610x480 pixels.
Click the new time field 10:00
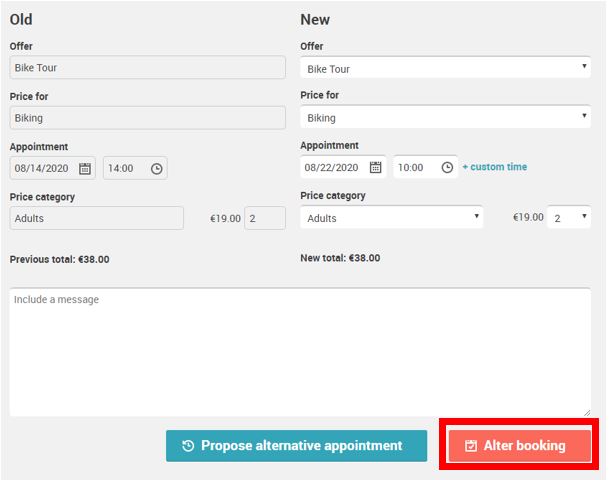click(426, 167)
